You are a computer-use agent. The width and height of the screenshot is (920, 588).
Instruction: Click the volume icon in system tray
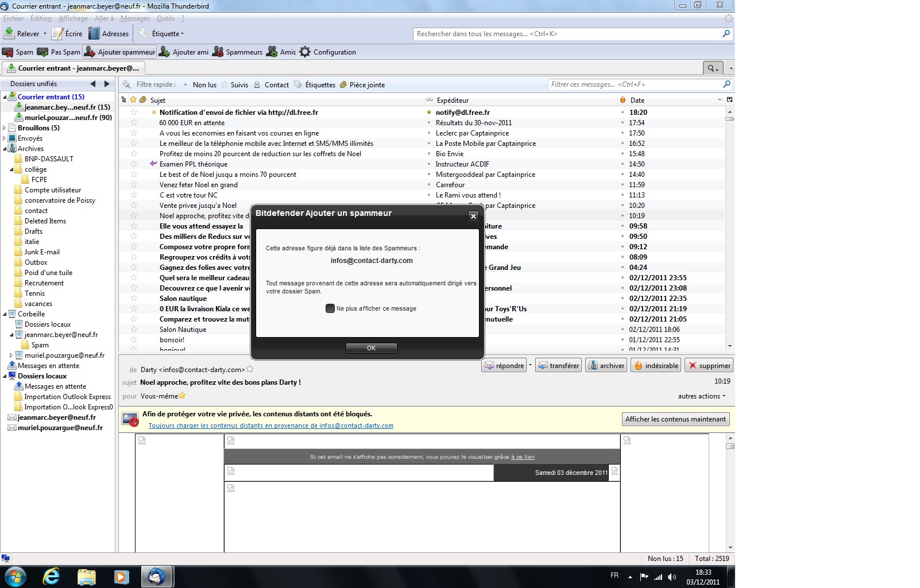point(672,577)
